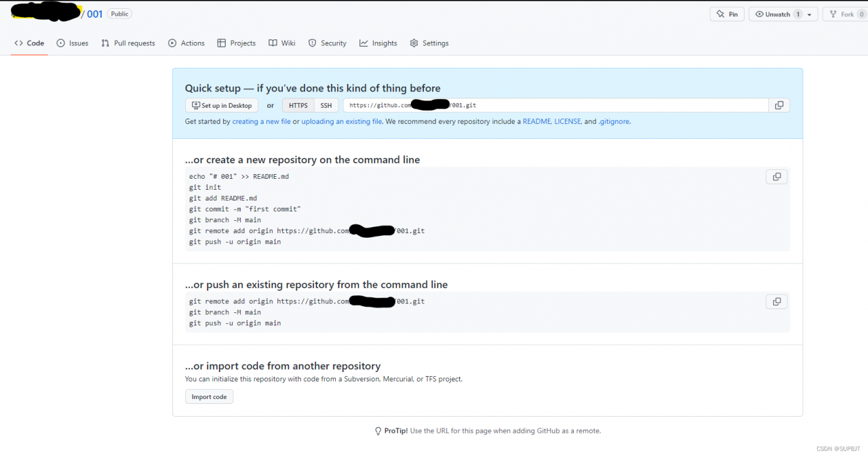Screen dimensions: 868x456
Task: Click the 'git init' command line
Action: pos(205,187)
